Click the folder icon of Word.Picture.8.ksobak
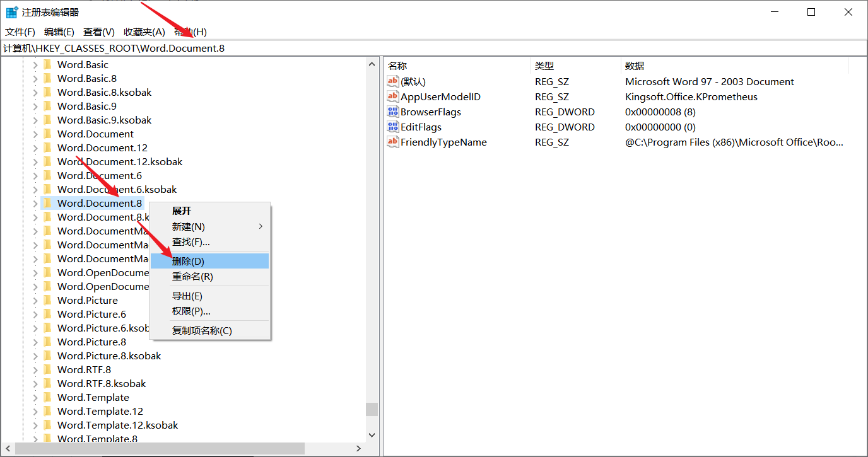The height and width of the screenshot is (457, 868). [x=47, y=356]
